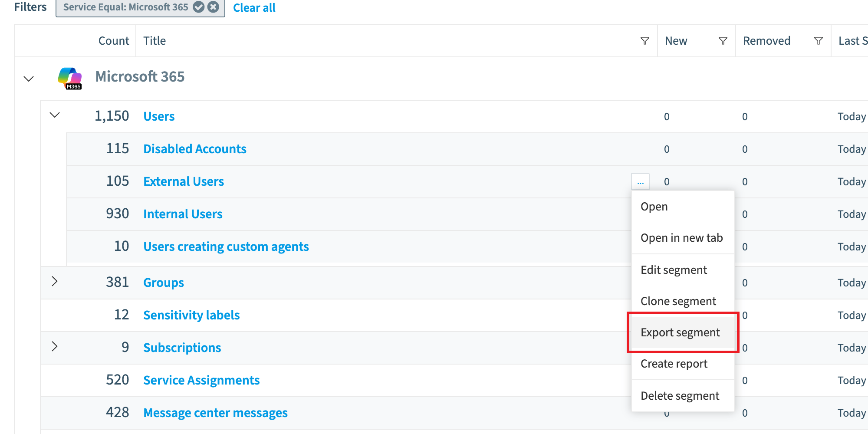
Task: Click the Count column header
Action: click(114, 41)
